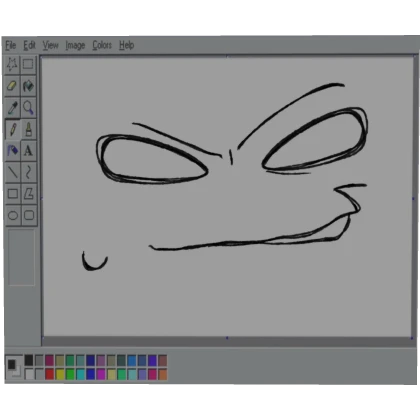The image size is (420, 420).
Task: Click the foreground/background color indicator box
Action: [13, 367]
